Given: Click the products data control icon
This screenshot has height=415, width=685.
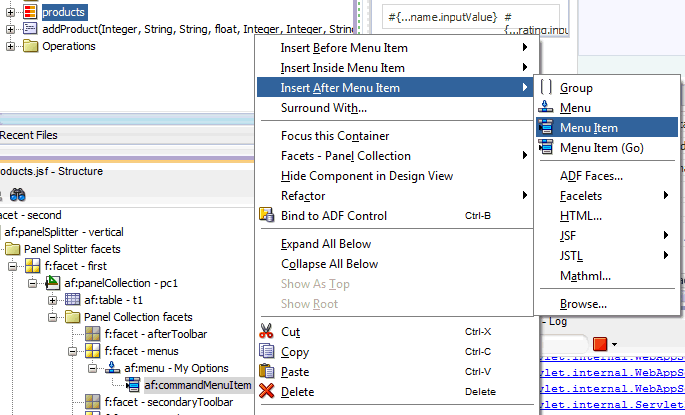Looking at the screenshot, I should point(30,12).
